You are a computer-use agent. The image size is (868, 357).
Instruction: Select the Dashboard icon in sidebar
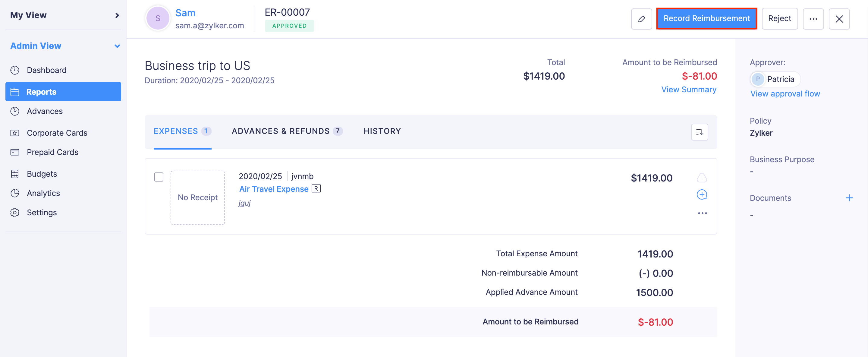point(15,70)
